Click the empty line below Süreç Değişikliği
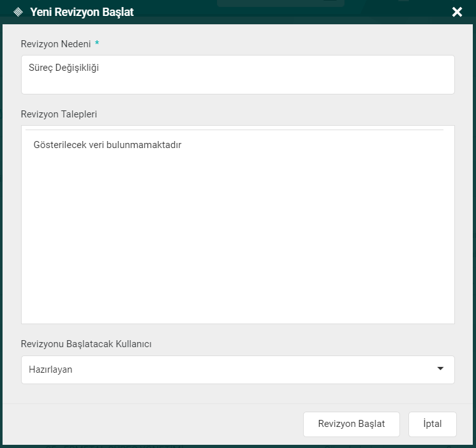 click(237, 84)
